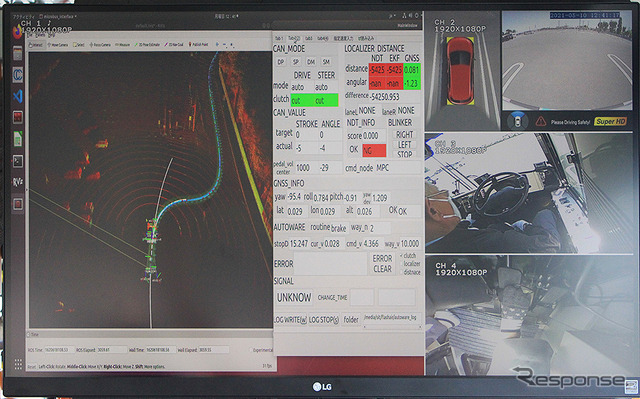The height and width of the screenshot is (399, 640).
Task: Switch to the tab3 tab
Action: click(x=309, y=38)
